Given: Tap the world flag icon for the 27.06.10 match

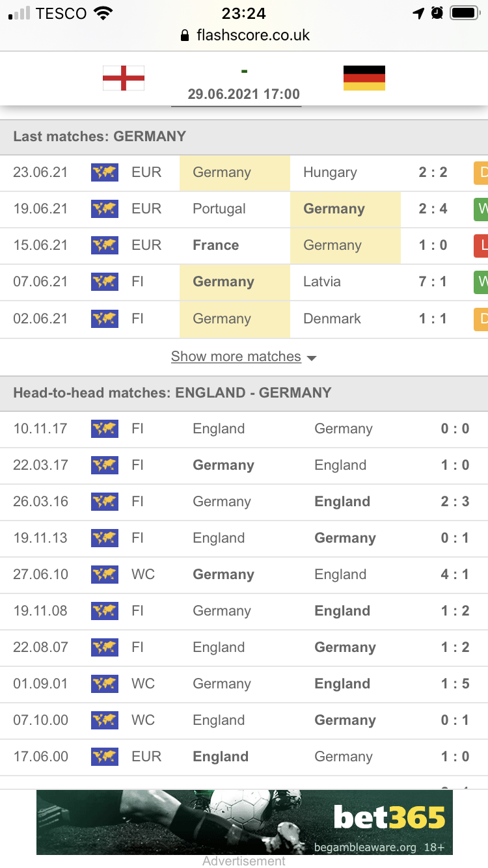Looking at the screenshot, I should click(x=105, y=575).
